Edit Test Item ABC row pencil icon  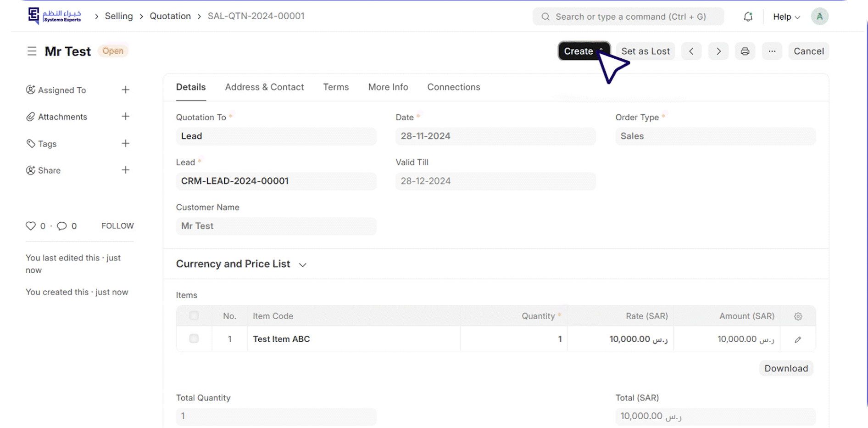[798, 339]
